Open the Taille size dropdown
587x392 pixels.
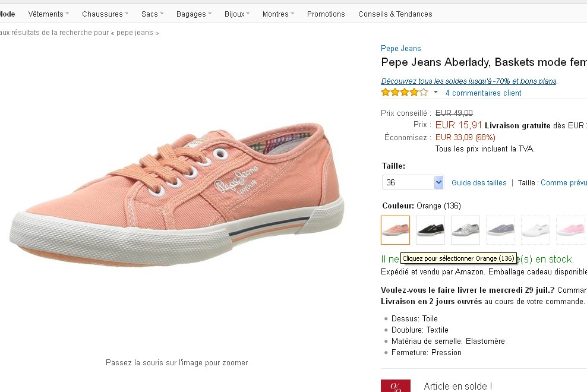pos(413,182)
